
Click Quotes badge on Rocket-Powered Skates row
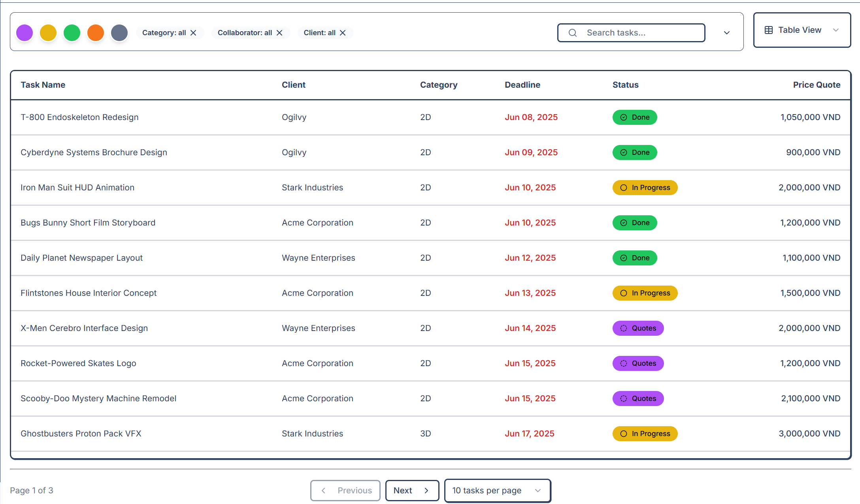[x=638, y=363]
